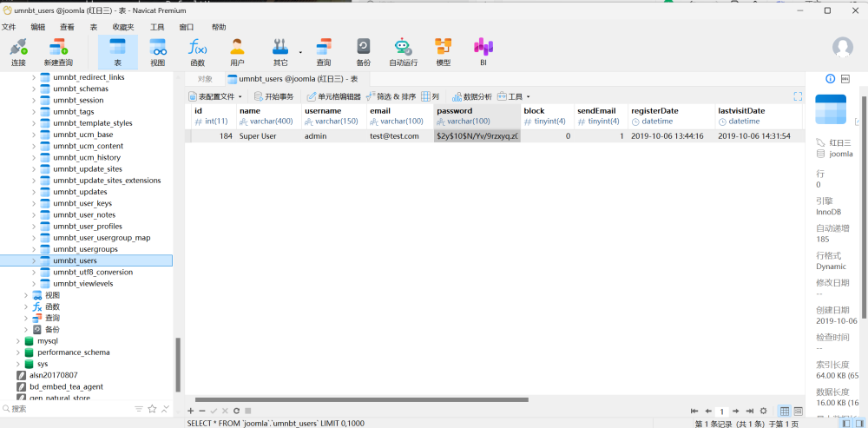868x428 pixels.
Task: Click the 模型 (Model) toolbar icon
Action: [443, 51]
